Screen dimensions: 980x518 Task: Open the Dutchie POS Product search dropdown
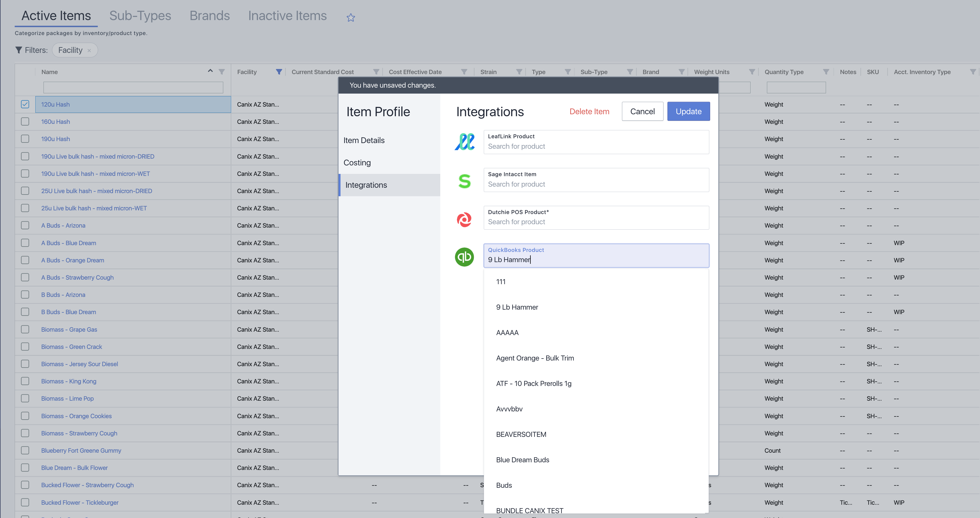coord(596,218)
